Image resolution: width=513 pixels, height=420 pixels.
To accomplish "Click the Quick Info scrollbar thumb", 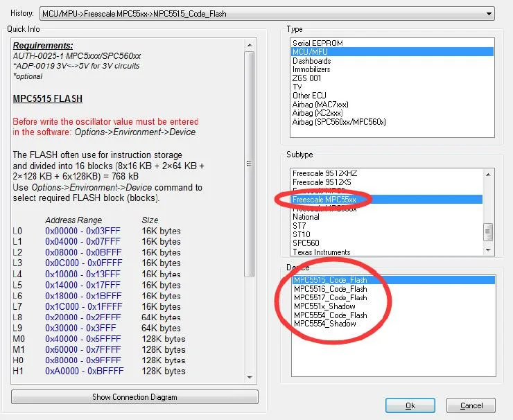I will pyautogui.click(x=250, y=164).
